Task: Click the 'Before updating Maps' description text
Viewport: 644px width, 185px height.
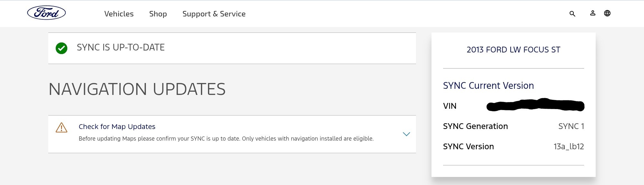Action: [x=226, y=139]
